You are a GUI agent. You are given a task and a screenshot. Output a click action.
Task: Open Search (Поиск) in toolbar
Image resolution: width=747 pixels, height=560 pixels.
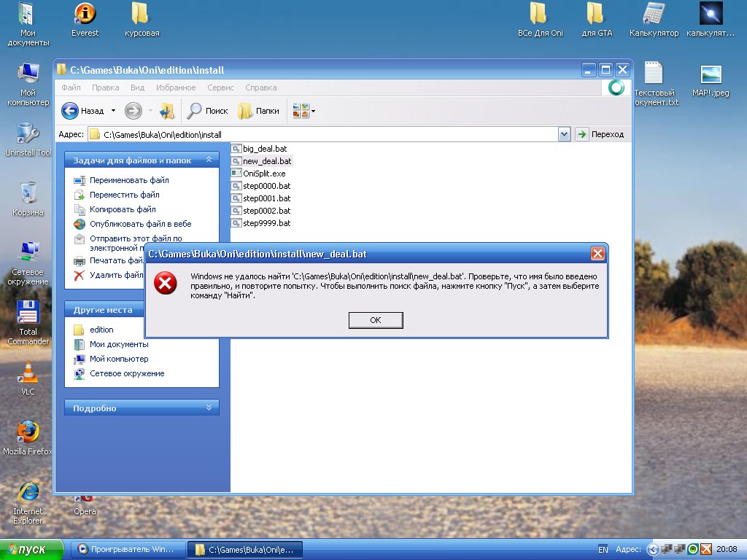[x=208, y=111]
